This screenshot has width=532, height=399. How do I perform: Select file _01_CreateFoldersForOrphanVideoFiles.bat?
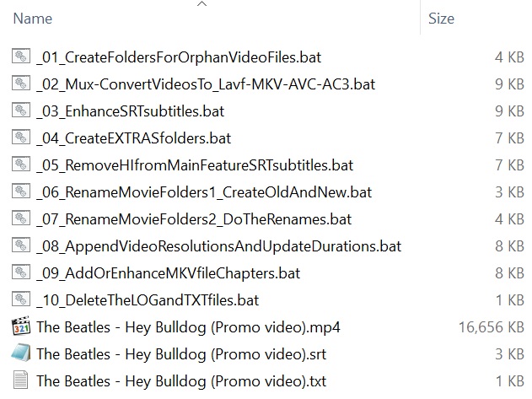tap(179, 57)
